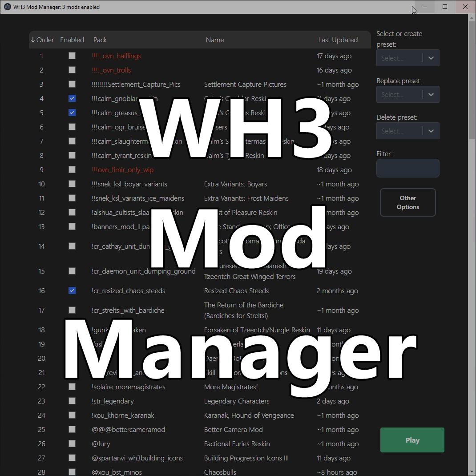Disable the !cr_resized_chaos_steeds mod checkbox
This screenshot has height=476, width=476.
[72, 290]
